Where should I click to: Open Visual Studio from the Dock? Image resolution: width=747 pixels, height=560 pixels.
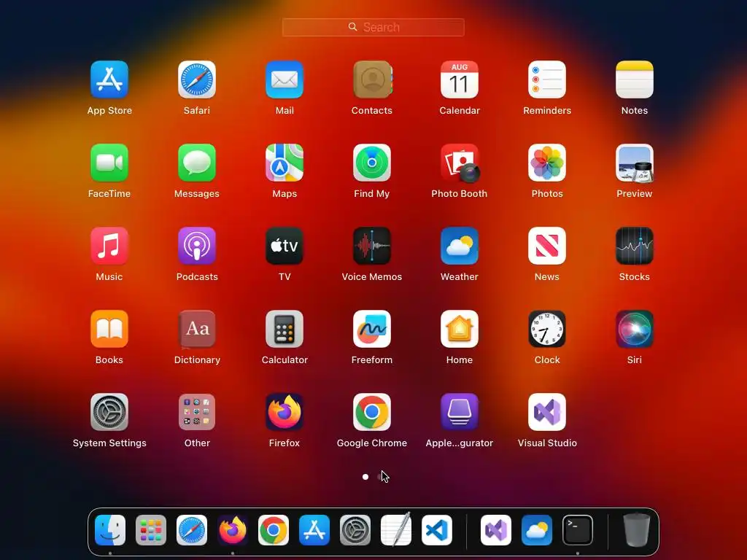tap(496, 530)
